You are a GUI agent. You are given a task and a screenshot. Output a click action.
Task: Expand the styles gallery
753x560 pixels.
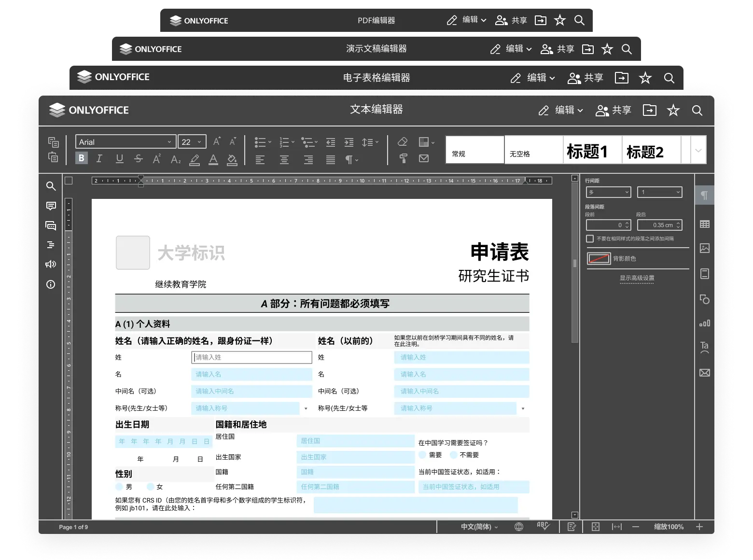point(698,150)
